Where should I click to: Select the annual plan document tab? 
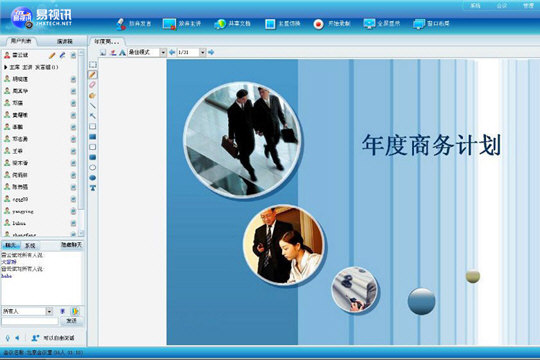106,42
